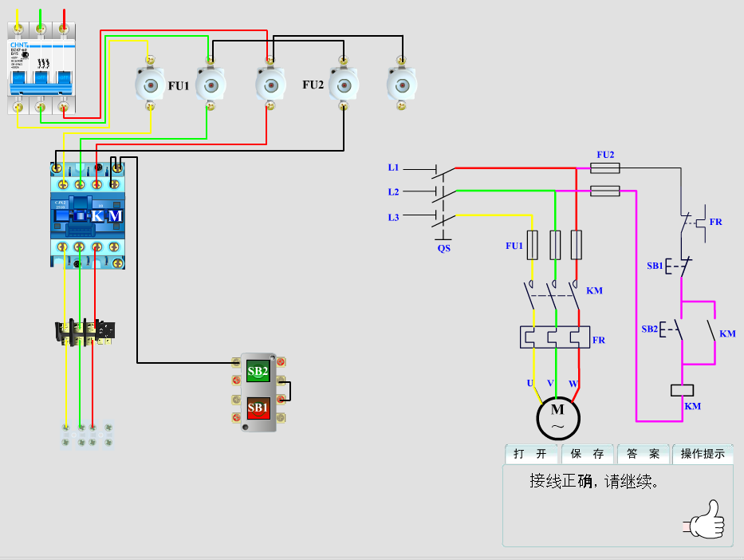The image size is (744, 560).
Task: Click the FU1 fuse symbols in schematic
Action: point(555,245)
